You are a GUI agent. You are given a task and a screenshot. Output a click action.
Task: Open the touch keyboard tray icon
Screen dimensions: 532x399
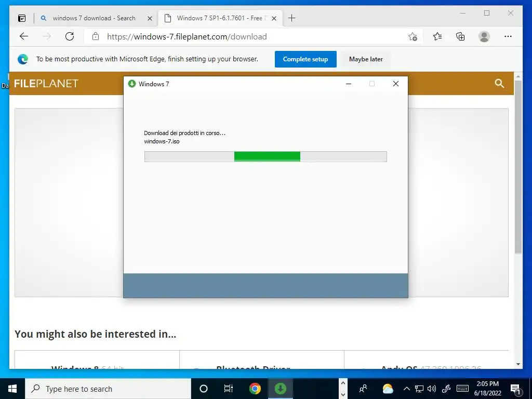(462, 389)
